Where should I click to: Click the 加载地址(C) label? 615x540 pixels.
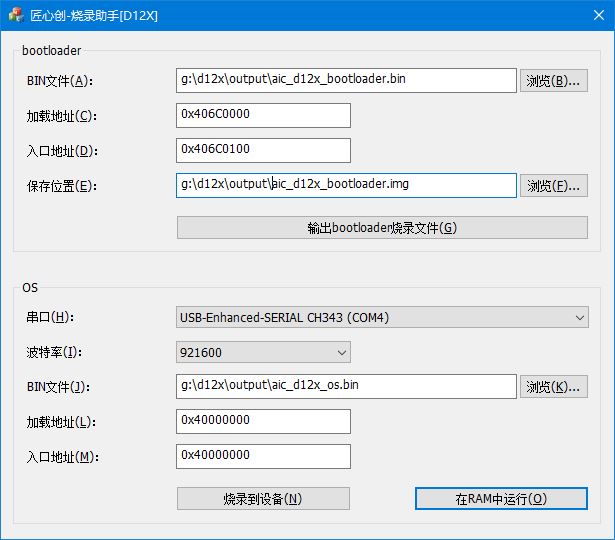point(62,116)
